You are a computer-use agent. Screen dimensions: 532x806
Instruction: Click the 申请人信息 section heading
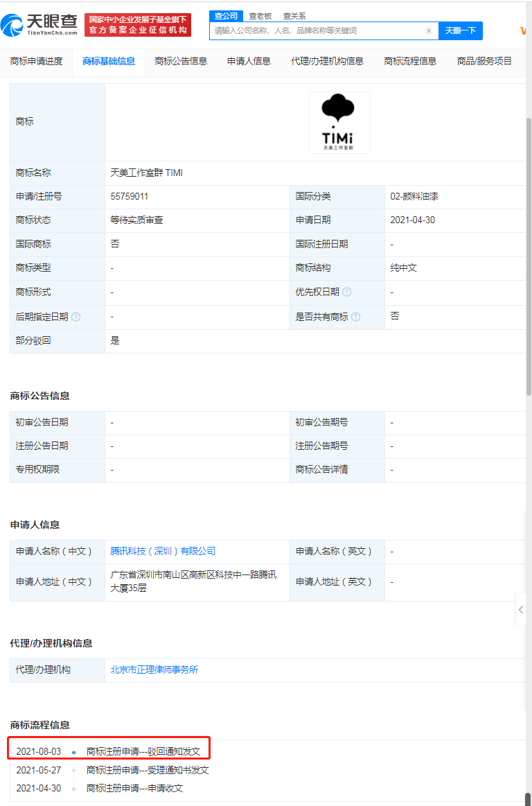(35, 525)
